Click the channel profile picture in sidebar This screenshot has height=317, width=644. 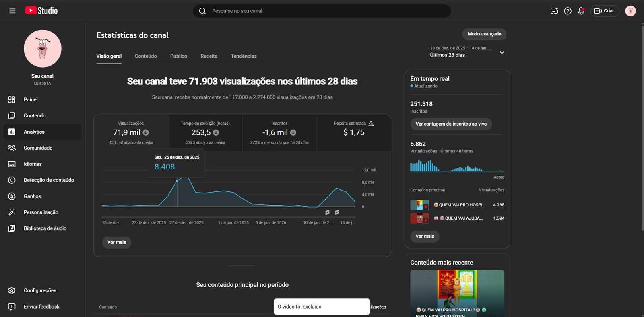point(43,49)
